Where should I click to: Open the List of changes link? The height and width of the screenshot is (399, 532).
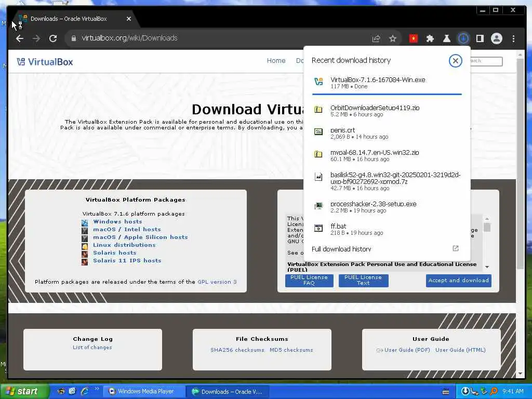(x=92, y=348)
